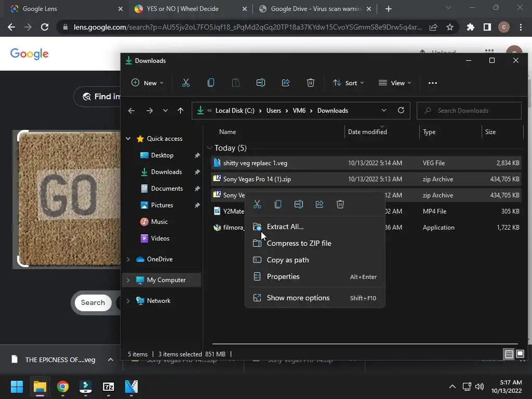Bookmark this page with the star icon
This screenshot has width=532, height=399.
[450, 27]
